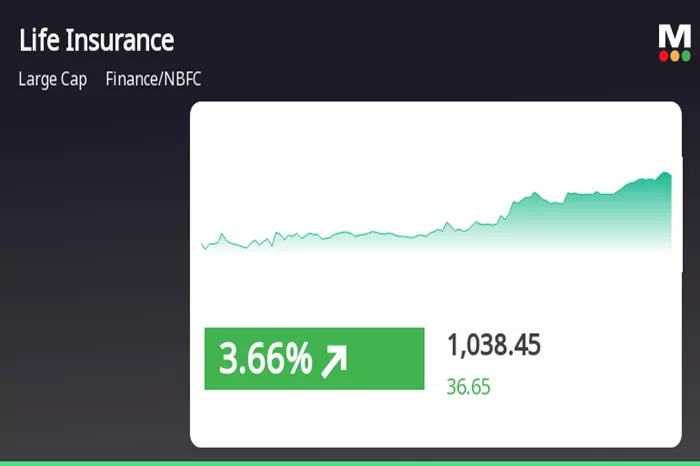Select the Finance/NBFC sector tag
Screen dimensions: 700x466
click(x=153, y=79)
